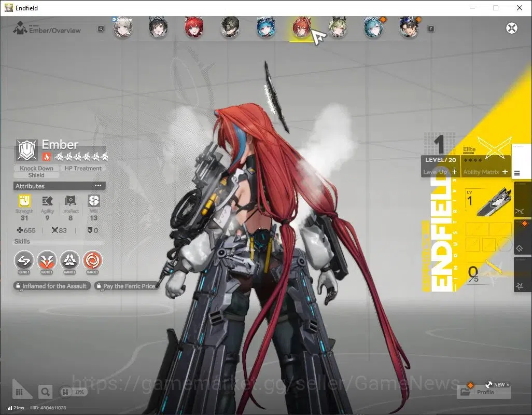Select the teal-haired operator portrait

(373, 28)
